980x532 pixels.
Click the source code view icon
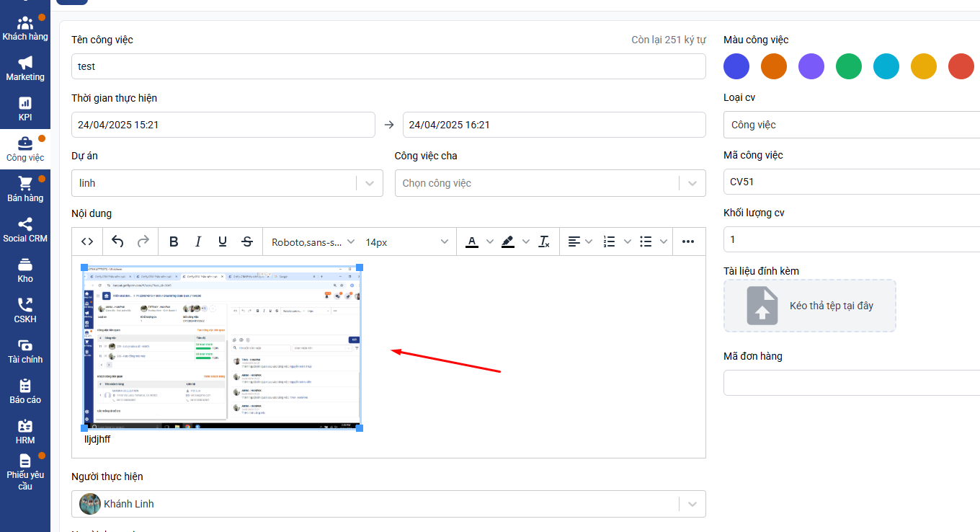click(x=87, y=242)
